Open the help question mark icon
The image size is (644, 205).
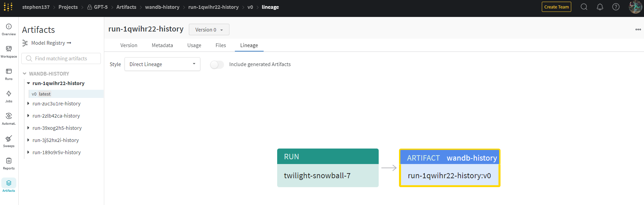(x=616, y=7)
